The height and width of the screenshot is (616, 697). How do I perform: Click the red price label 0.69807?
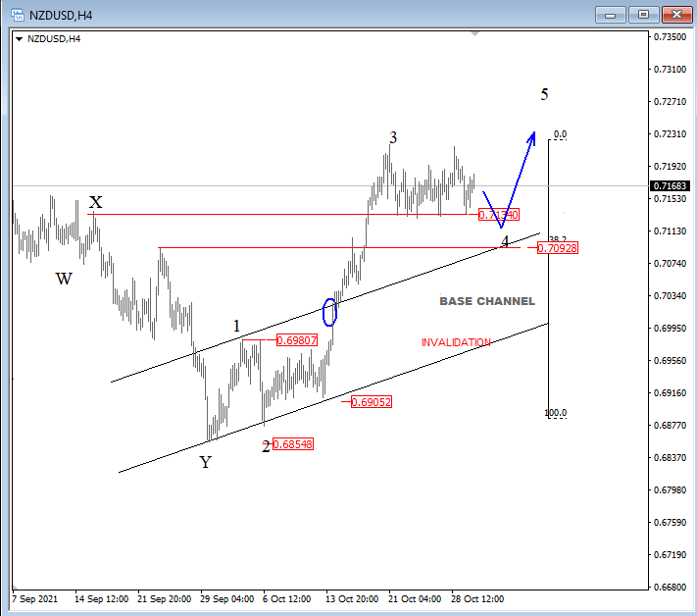(x=297, y=340)
